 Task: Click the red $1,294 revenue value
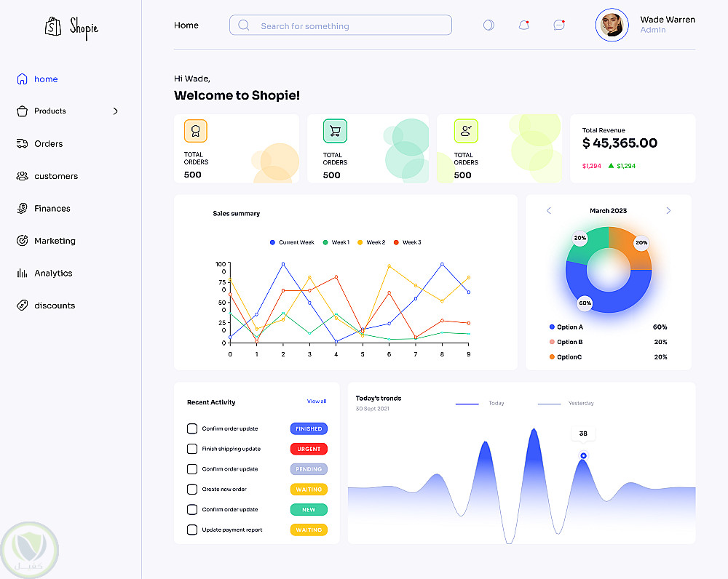pos(591,166)
